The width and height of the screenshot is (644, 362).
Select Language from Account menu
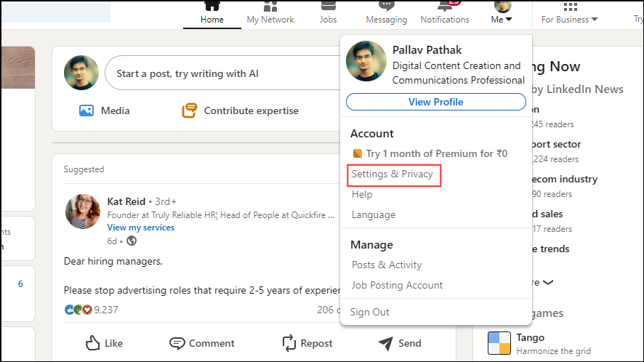click(x=374, y=214)
